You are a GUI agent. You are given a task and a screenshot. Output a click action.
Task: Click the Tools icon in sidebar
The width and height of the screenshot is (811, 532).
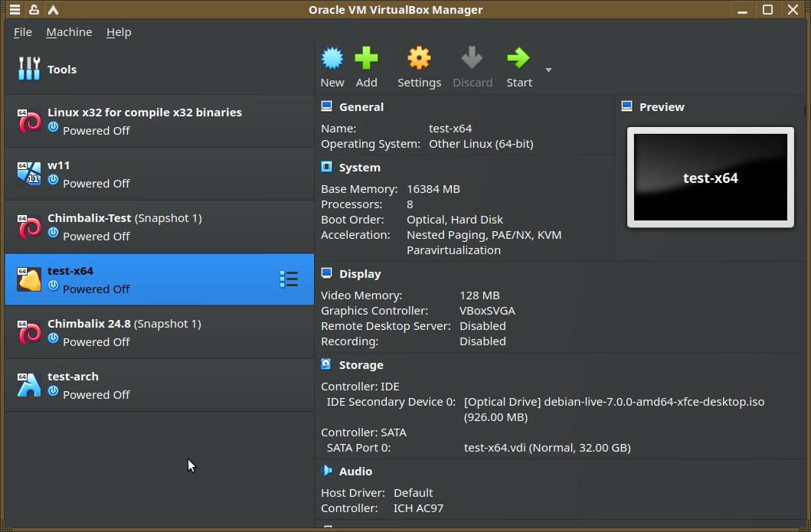[29, 69]
